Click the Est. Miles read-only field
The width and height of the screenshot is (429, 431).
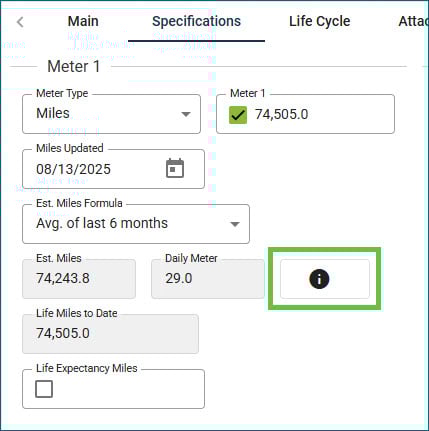[79, 279]
